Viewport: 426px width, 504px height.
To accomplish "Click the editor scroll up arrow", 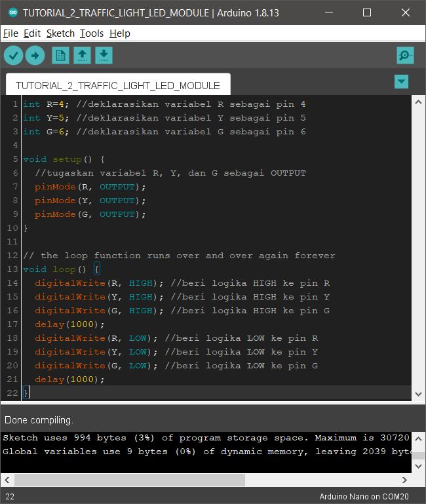I will tap(418, 102).
